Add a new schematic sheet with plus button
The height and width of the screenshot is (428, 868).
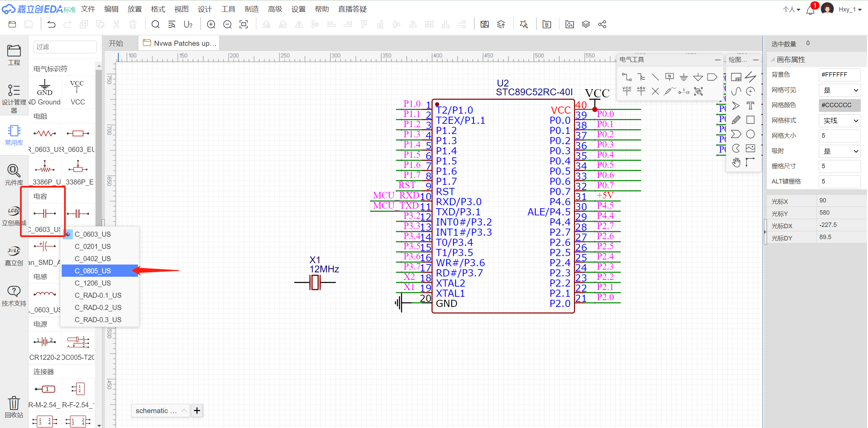pyautogui.click(x=197, y=411)
